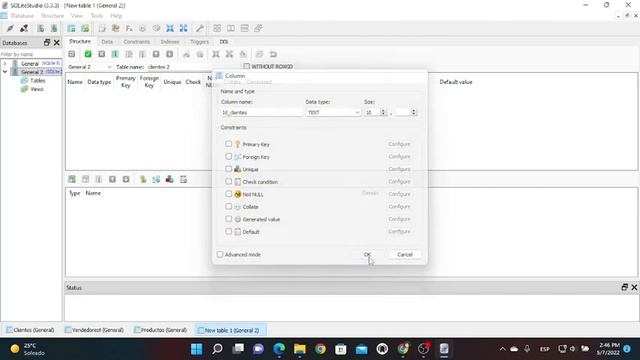The height and width of the screenshot is (360, 640).
Task: Click Configure next to Default
Action: coord(399,231)
